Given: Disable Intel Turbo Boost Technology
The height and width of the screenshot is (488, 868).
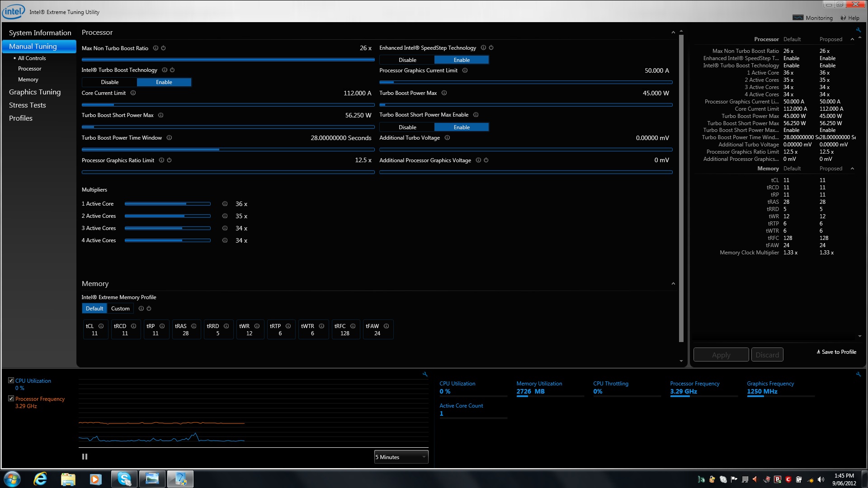Looking at the screenshot, I should point(110,82).
